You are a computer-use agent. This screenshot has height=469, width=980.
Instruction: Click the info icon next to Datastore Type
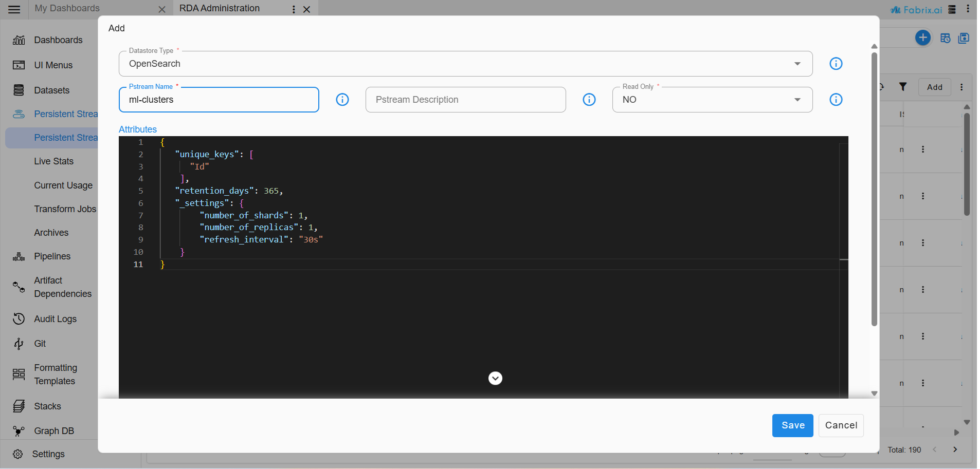point(836,64)
